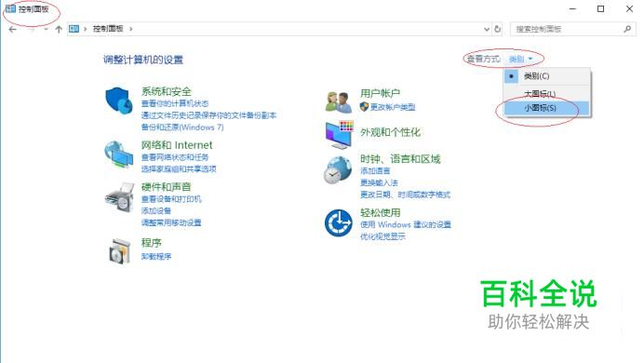Go back with the Back arrow
Viewport: 644px width, 363px height.
tap(13, 29)
